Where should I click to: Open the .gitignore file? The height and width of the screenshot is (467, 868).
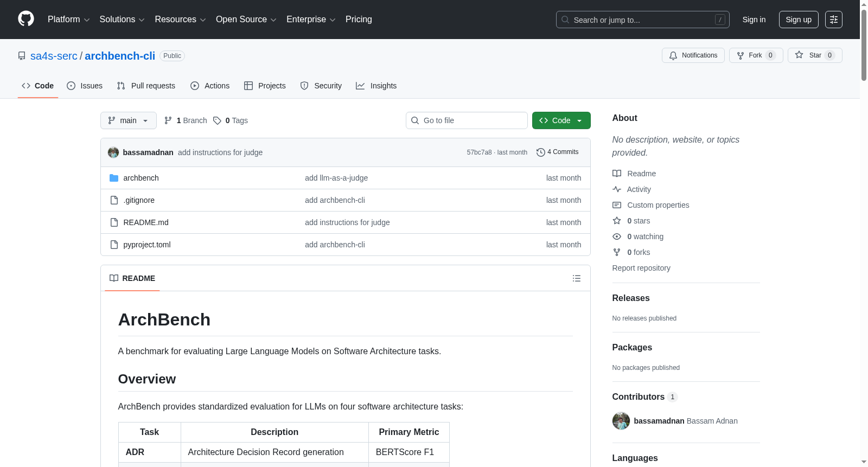coord(139,200)
